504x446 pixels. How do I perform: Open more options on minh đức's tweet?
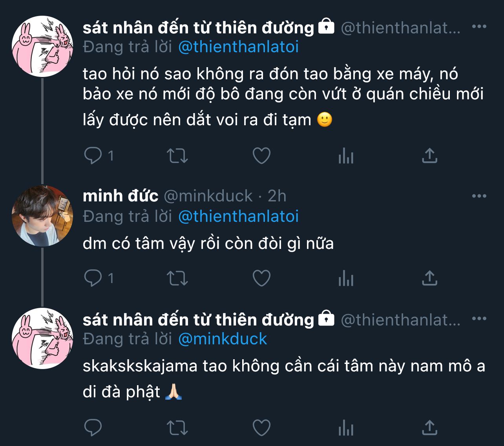(x=479, y=196)
